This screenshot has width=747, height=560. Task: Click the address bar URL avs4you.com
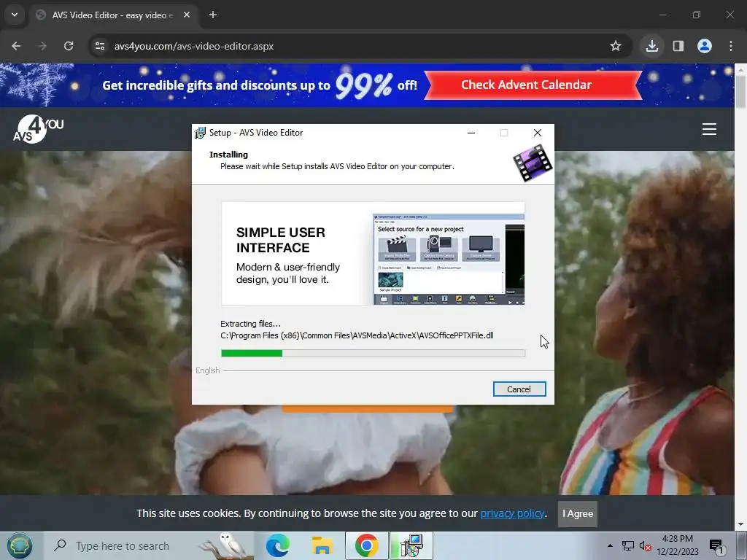point(194,46)
